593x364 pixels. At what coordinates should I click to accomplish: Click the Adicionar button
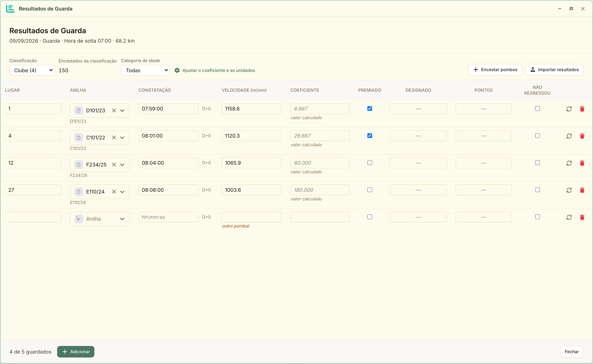(x=76, y=352)
